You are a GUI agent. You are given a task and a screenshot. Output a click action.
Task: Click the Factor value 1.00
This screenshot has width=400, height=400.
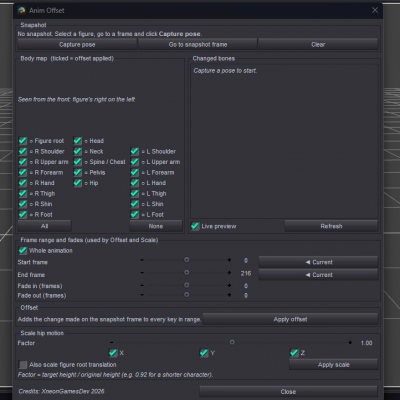(366, 343)
